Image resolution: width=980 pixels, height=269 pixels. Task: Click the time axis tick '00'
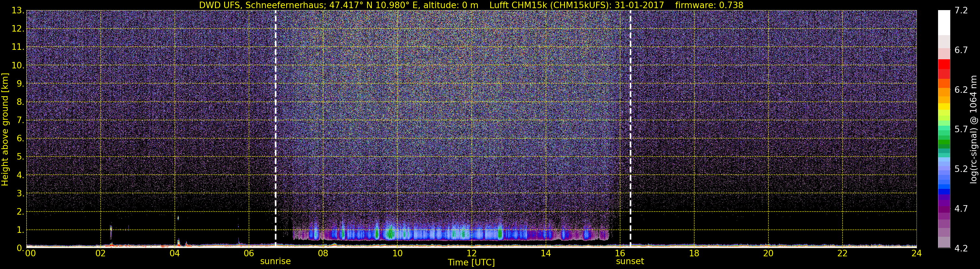click(x=30, y=254)
